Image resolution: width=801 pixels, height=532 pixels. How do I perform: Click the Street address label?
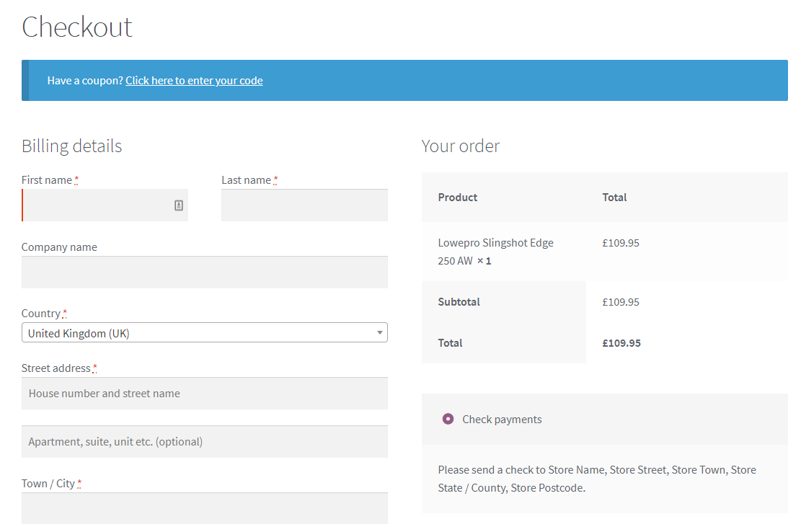pyautogui.click(x=56, y=368)
